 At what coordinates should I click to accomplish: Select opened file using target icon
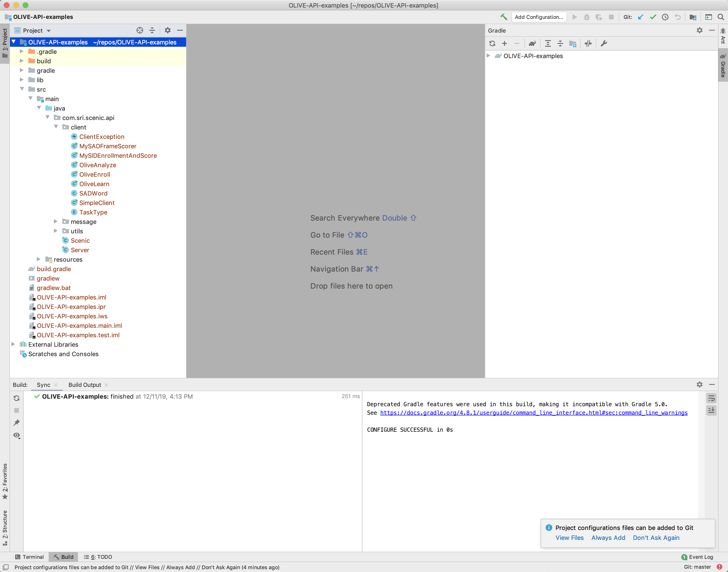(140, 30)
